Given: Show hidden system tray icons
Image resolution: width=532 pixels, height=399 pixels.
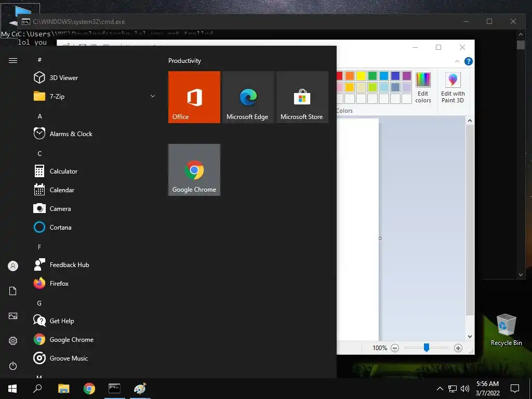Looking at the screenshot, I should [x=440, y=389].
